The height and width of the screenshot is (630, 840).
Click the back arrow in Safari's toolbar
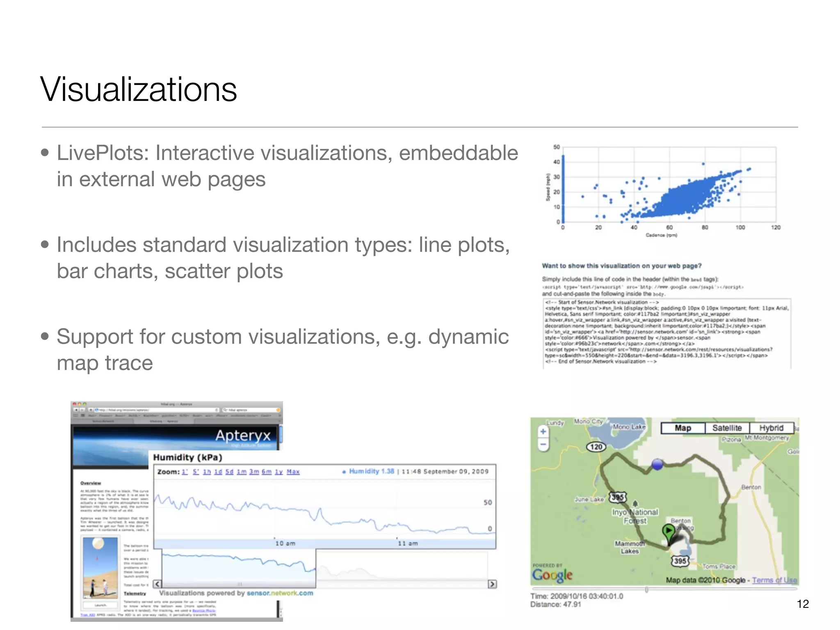click(76, 410)
